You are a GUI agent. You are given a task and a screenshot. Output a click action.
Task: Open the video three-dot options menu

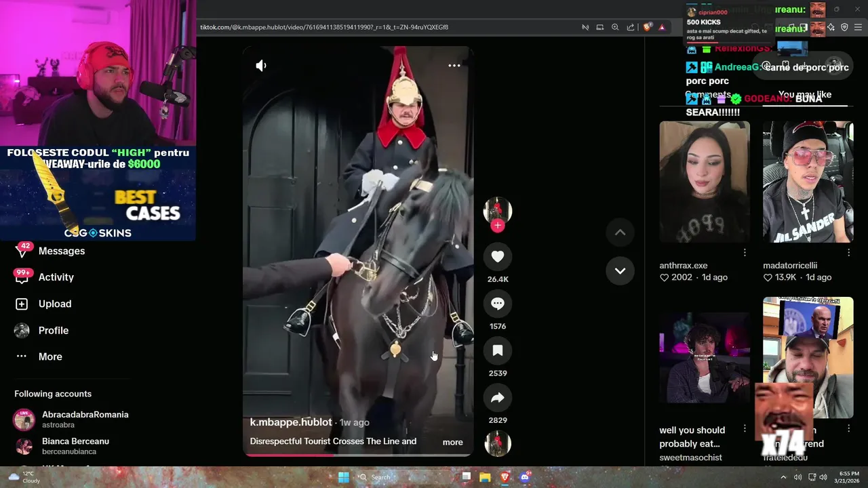454,66
